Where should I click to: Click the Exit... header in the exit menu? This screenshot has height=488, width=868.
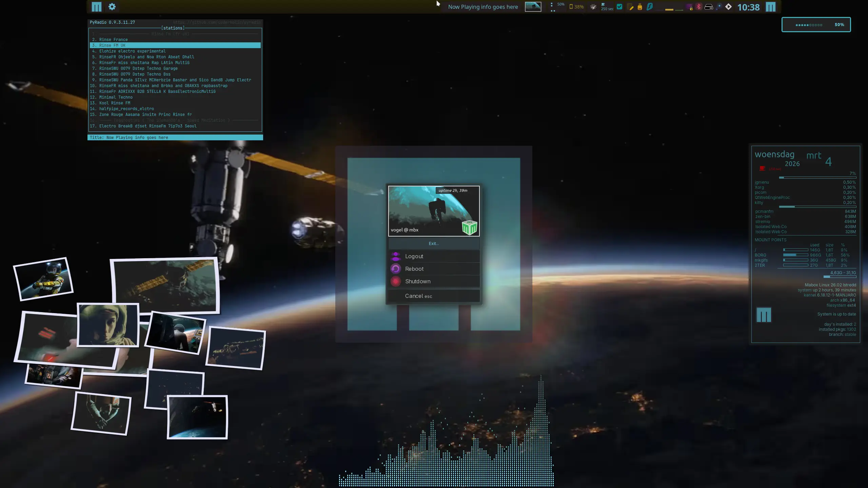click(x=434, y=244)
